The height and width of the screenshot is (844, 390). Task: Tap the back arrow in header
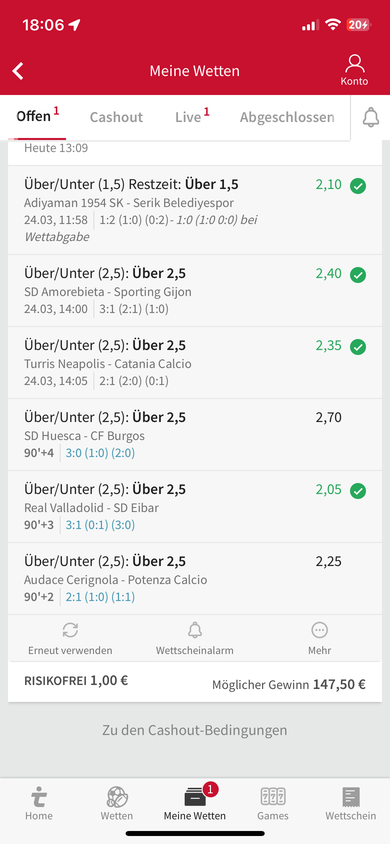[18, 71]
